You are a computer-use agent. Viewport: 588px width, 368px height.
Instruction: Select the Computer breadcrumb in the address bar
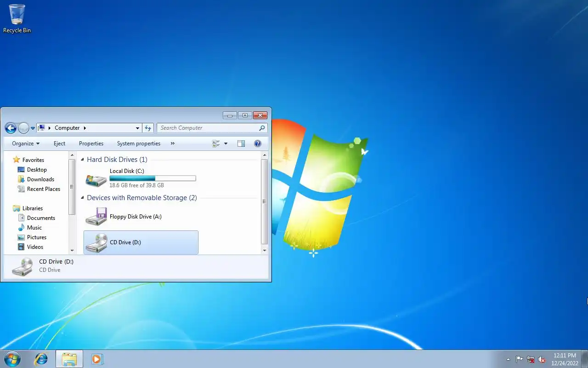point(67,128)
